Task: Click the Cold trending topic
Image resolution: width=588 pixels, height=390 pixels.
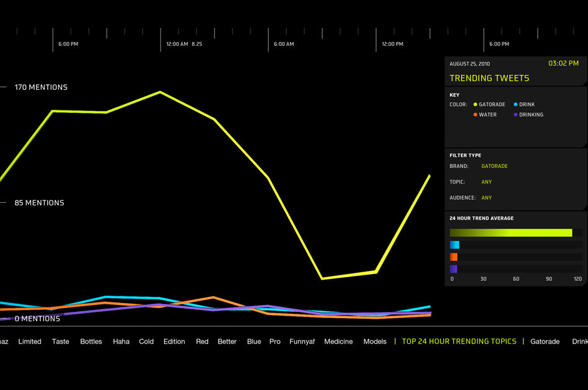Action: pos(146,342)
